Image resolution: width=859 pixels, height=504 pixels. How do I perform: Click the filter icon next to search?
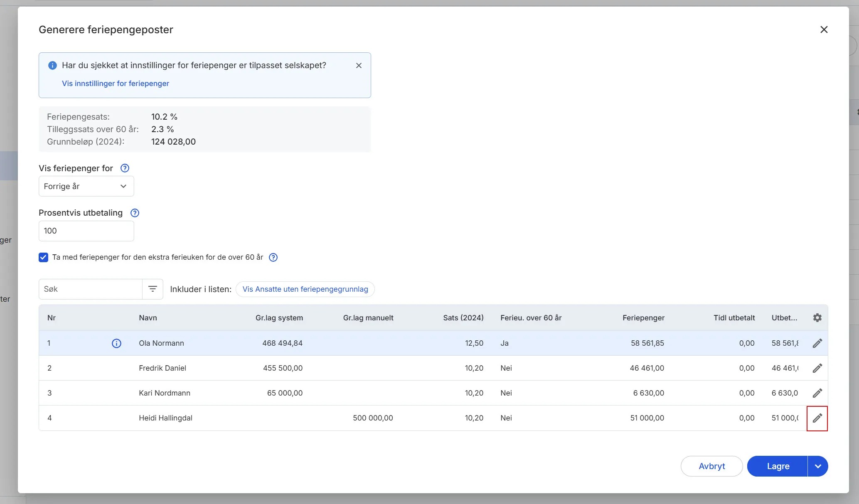153,289
